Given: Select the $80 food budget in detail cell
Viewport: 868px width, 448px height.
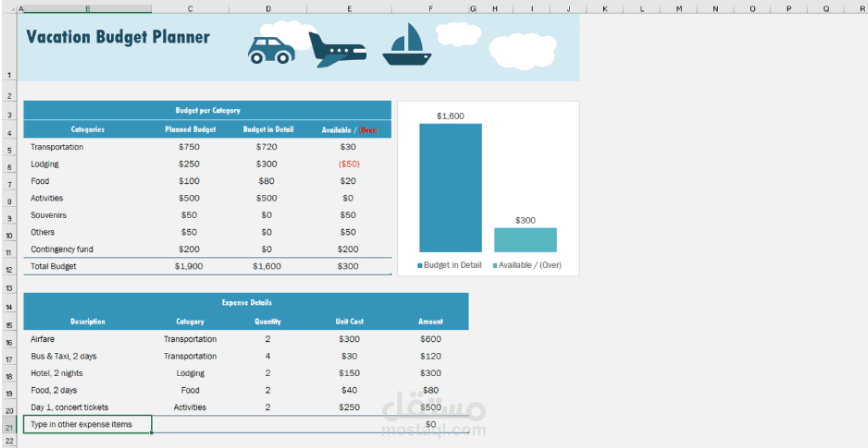Looking at the screenshot, I should point(267,181).
